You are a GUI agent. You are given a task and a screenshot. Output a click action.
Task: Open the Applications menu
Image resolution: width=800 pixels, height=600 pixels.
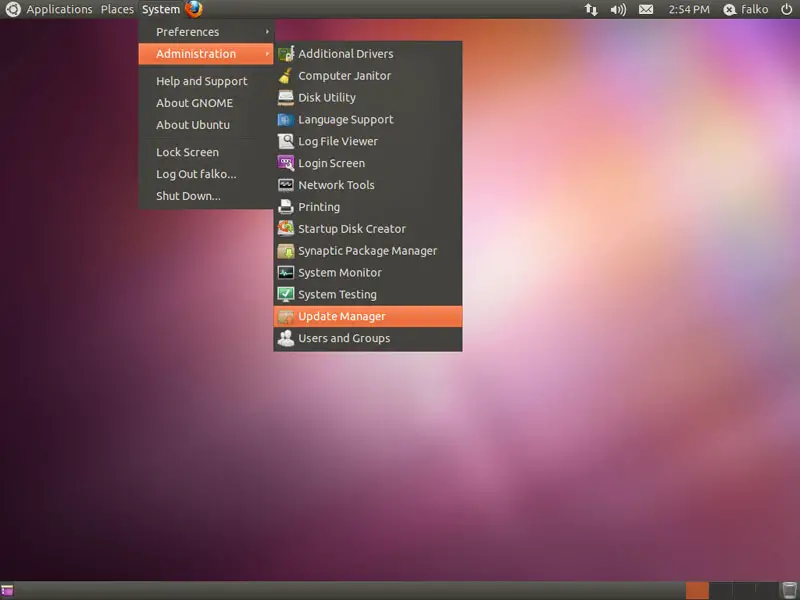[59, 9]
